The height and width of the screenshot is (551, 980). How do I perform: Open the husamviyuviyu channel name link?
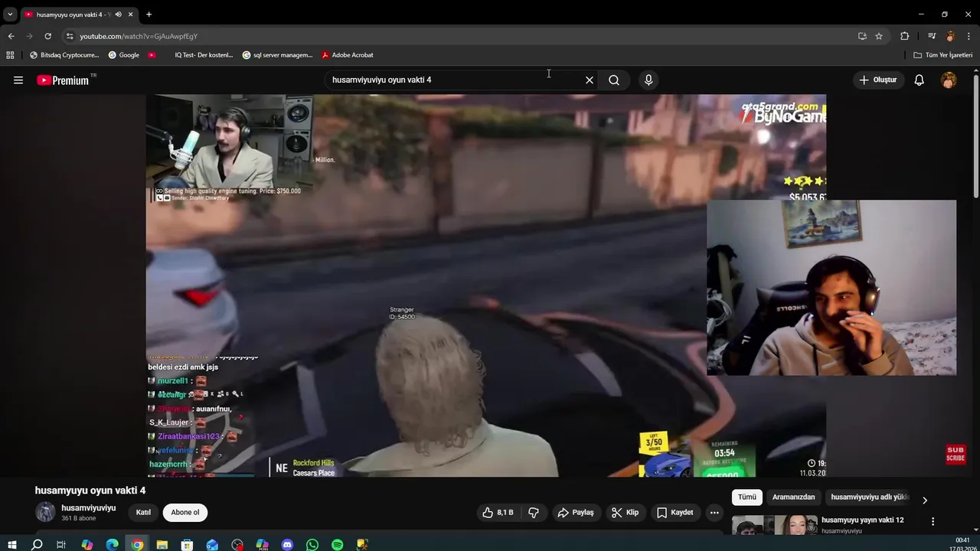point(89,508)
